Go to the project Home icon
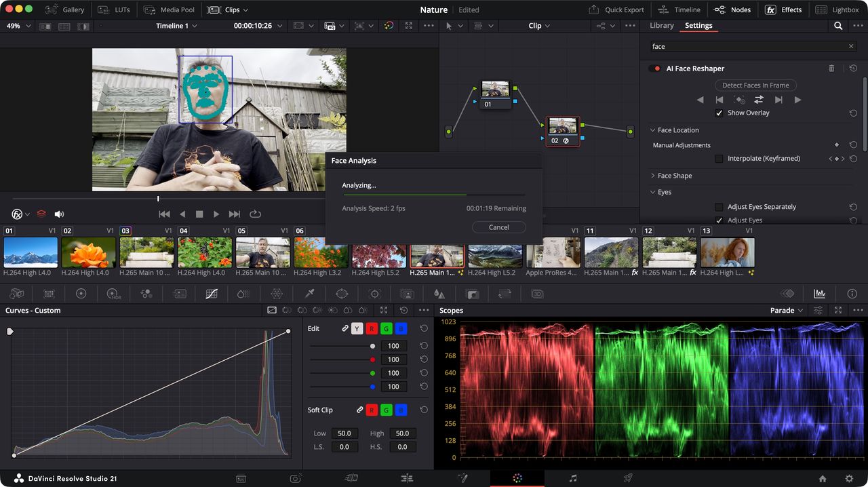The image size is (868, 487). click(823, 478)
